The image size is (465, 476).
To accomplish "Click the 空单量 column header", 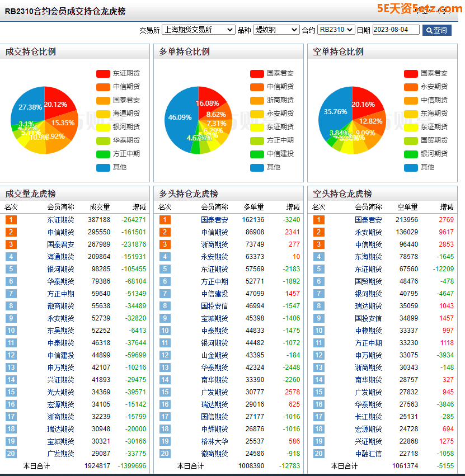I will [407, 208].
